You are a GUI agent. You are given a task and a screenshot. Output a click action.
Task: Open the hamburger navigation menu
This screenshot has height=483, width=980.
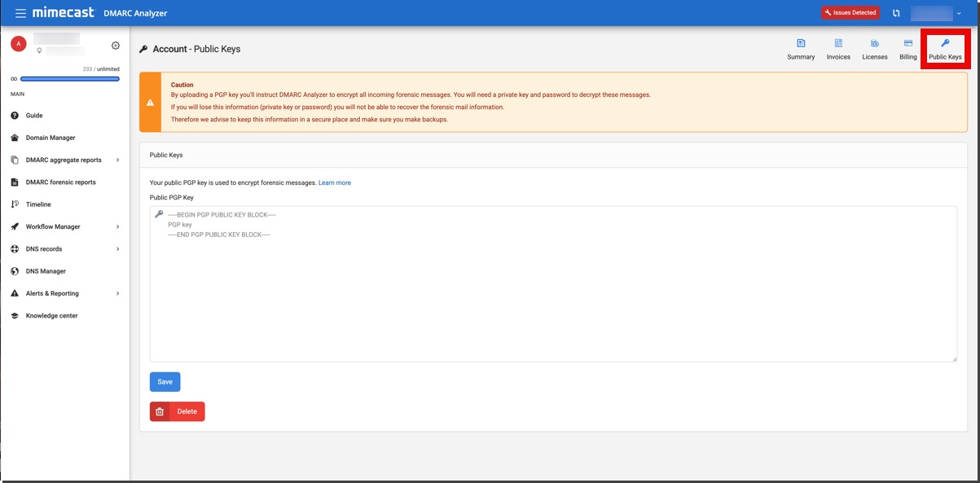[x=20, y=13]
